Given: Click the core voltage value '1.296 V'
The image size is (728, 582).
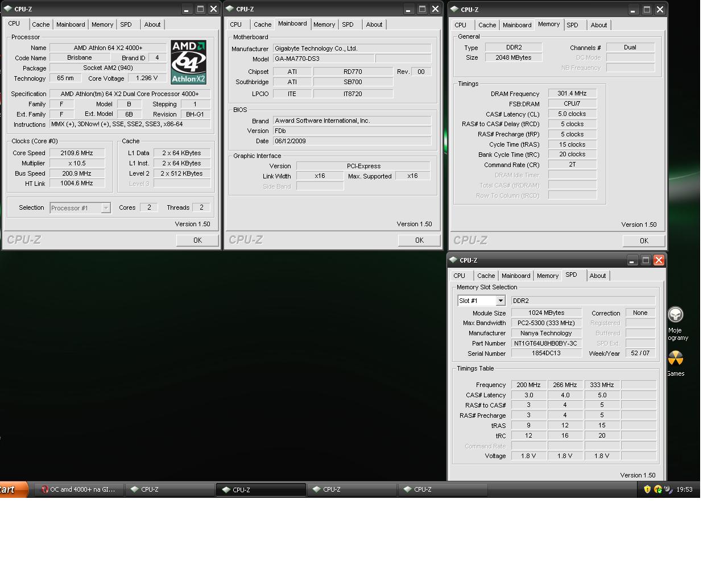Looking at the screenshot, I should pyautogui.click(x=147, y=78).
